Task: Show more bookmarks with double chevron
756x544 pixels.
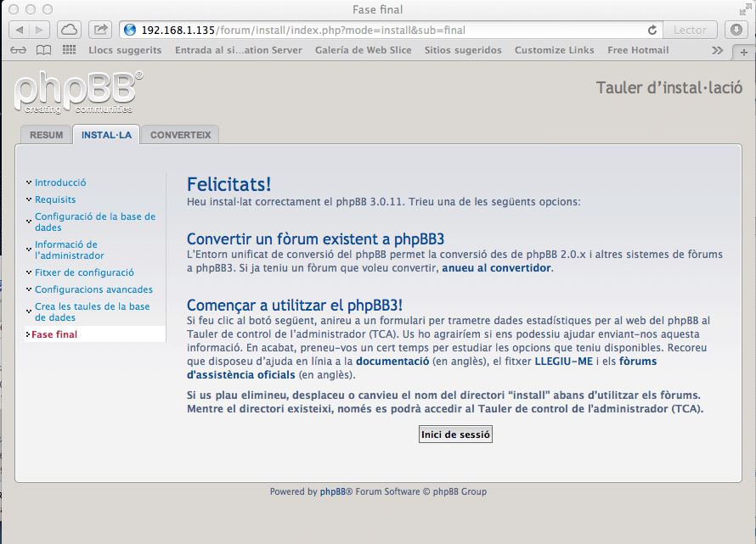Action: click(x=718, y=50)
